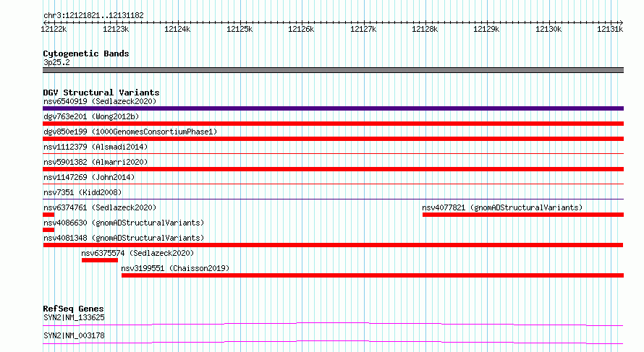Click the red dgv850e199 variant bar

(333, 139)
